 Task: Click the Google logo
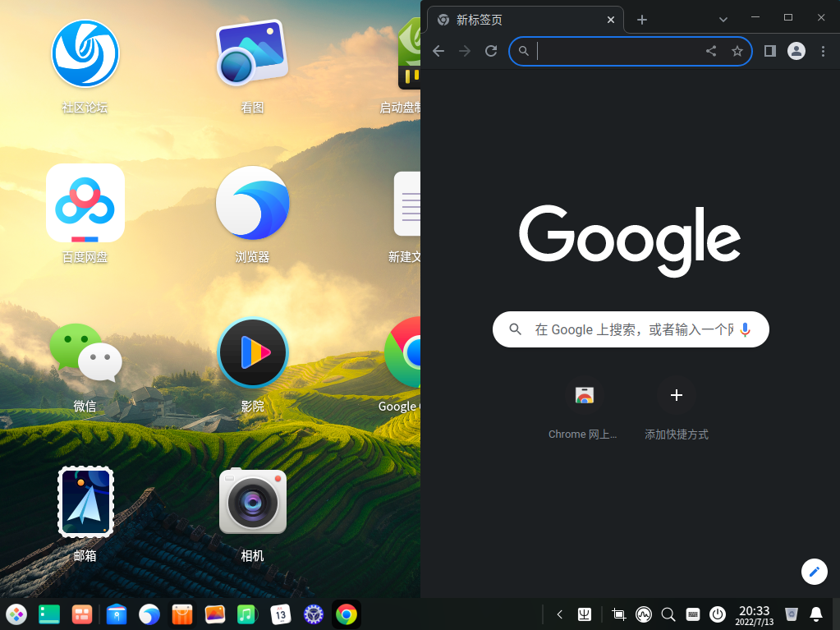coord(630,240)
